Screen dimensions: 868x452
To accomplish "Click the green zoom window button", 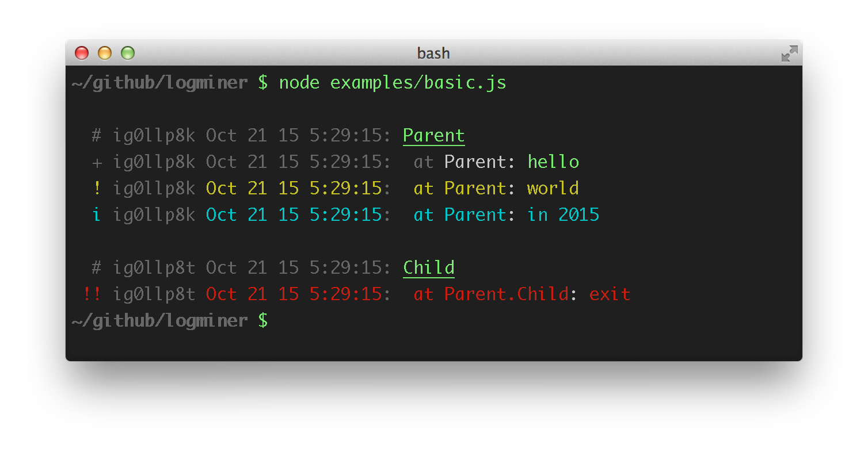I will click(128, 53).
